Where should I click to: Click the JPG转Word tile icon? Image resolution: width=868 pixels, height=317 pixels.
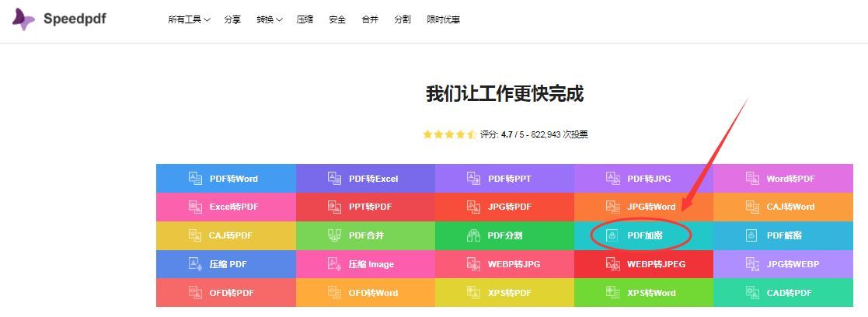point(613,207)
